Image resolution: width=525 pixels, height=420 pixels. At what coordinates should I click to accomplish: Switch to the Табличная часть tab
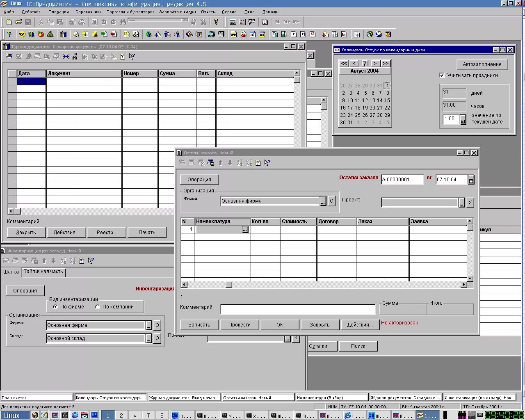(x=43, y=272)
